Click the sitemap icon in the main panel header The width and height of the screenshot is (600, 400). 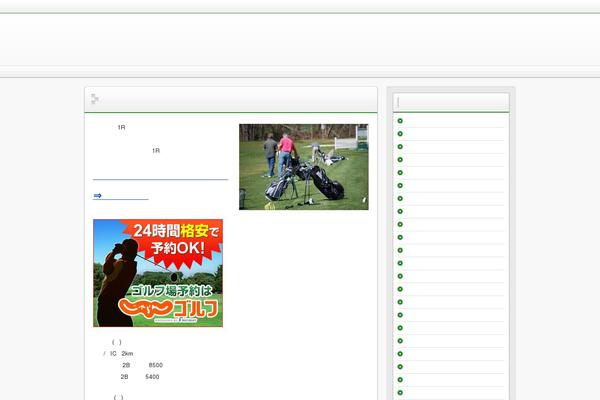click(95, 99)
